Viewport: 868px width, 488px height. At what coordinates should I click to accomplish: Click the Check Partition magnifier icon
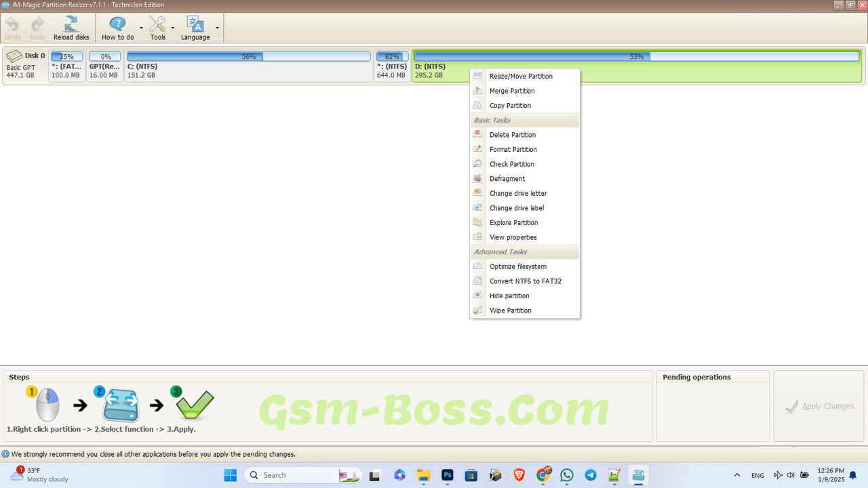[477, 164]
